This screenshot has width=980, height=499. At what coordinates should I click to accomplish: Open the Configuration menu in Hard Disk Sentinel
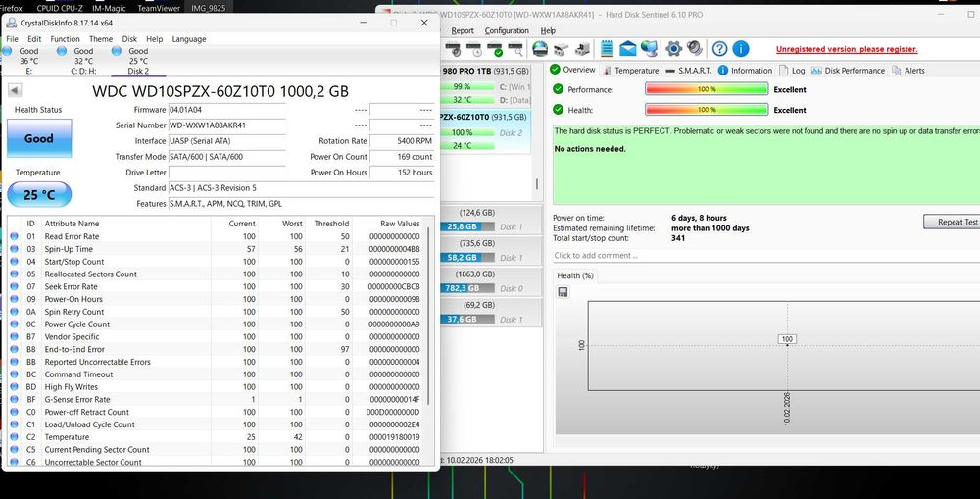[507, 30]
